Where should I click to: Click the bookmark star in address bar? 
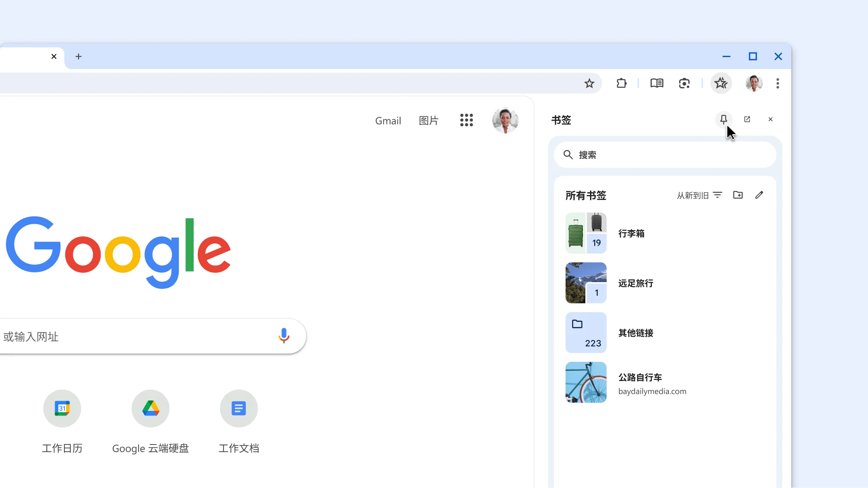589,84
